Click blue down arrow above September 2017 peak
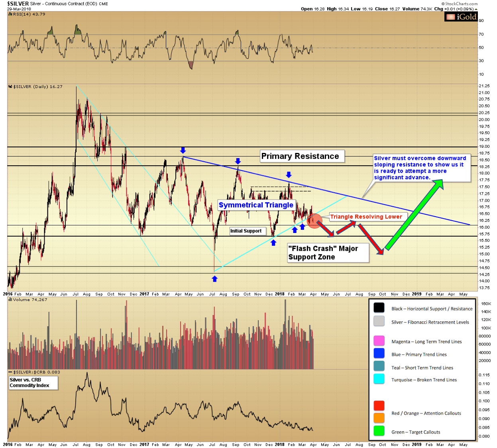Image resolution: width=497 pixels, height=448 pixels. tap(238, 161)
